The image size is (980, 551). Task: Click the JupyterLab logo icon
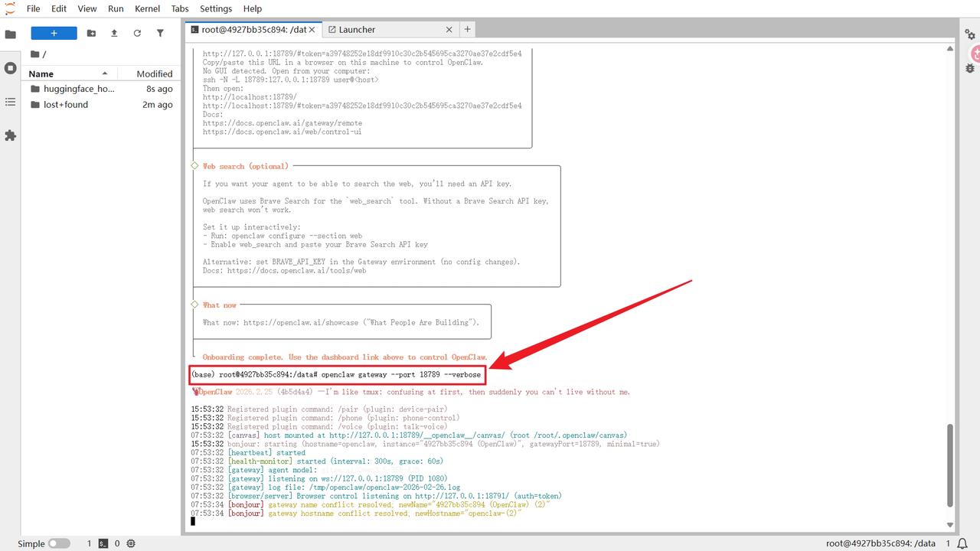9,8
